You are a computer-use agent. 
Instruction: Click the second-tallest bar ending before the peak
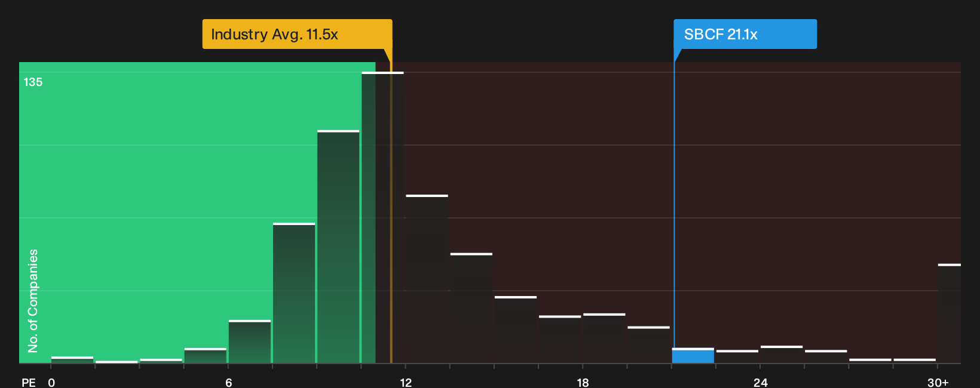coord(338,247)
